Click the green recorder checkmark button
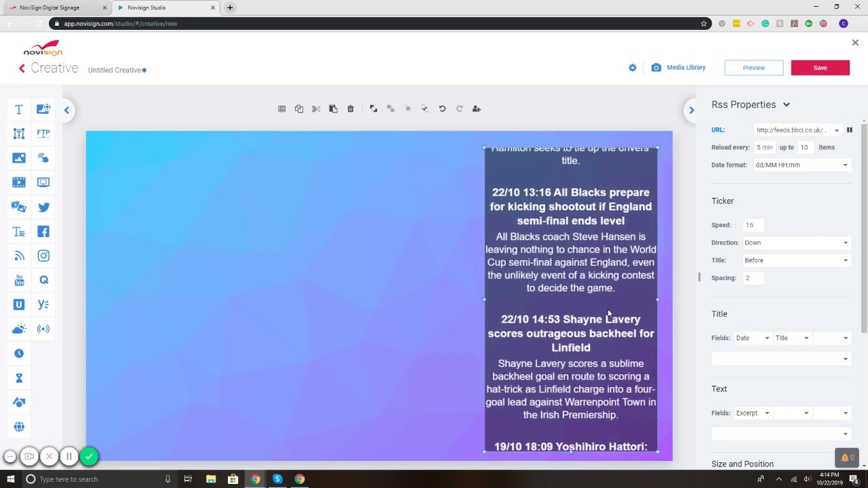Screen dimensions: 868x488 click(x=89, y=456)
